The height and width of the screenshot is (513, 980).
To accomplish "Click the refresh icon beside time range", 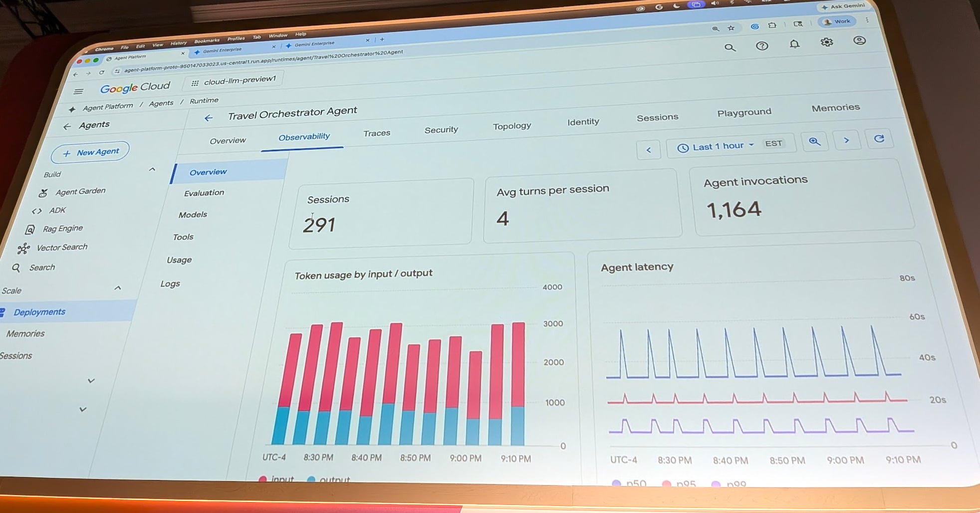I will coord(879,139).
